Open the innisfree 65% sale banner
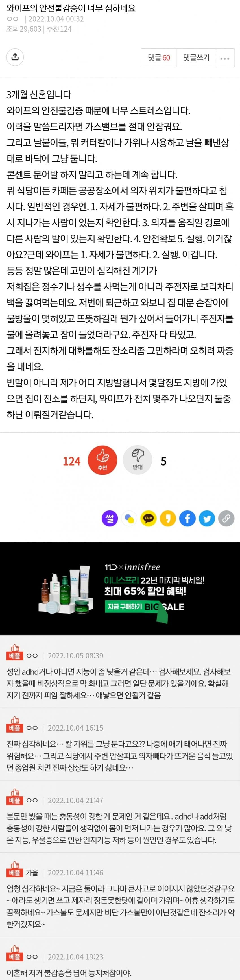 (120, 588)
